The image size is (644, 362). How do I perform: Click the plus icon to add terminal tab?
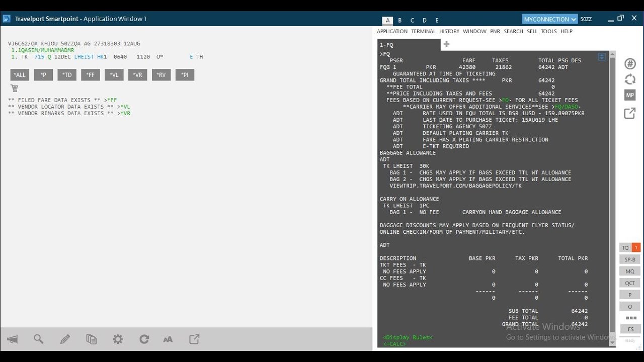click(446, 44)
